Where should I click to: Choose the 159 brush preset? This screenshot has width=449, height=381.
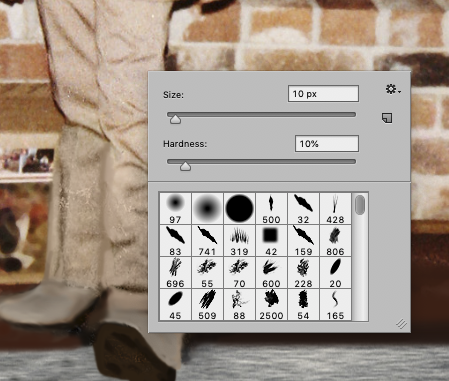303,240
